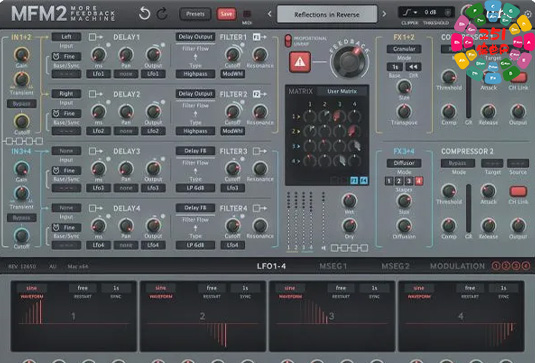Click the Presets button
The image size is (535, 363).
[x=195, y=14]
